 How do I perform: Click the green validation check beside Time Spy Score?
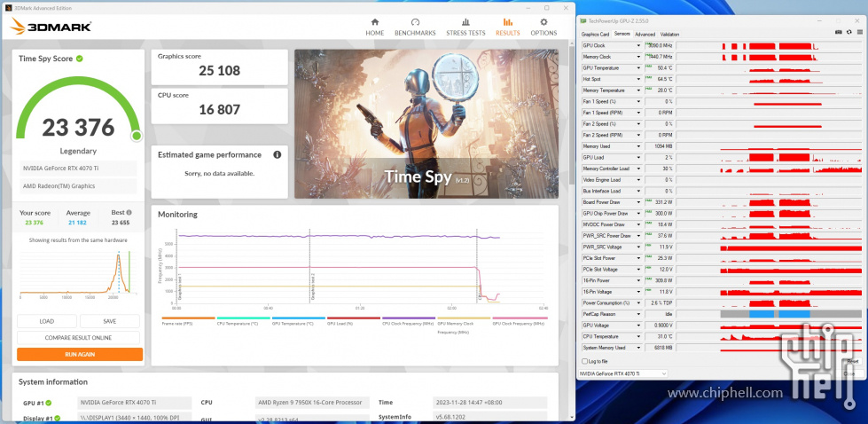(80, 59)
